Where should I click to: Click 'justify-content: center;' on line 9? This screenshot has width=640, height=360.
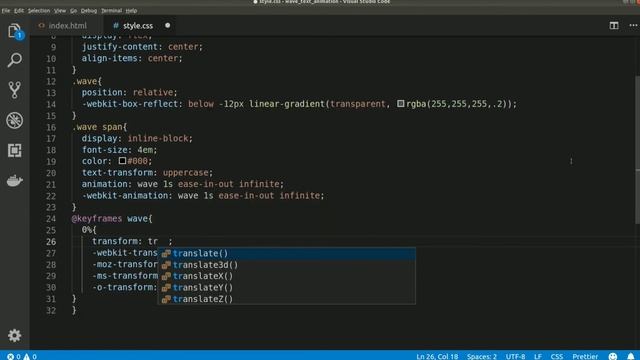tap(142, 47)
